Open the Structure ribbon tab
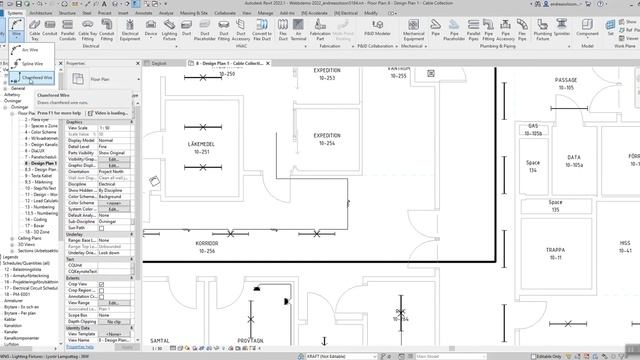Screen dimensions: 640x360 click(67, 13)
